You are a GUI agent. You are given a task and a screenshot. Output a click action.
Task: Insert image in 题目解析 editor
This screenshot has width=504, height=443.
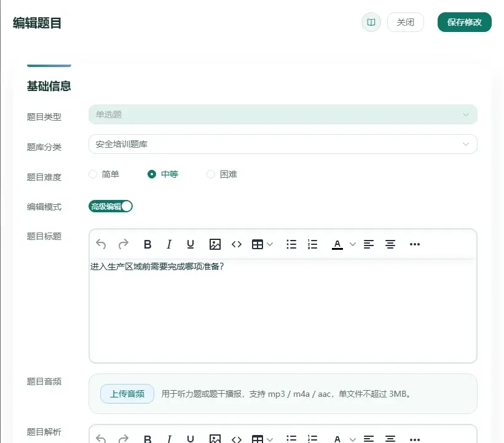[215, 439]
